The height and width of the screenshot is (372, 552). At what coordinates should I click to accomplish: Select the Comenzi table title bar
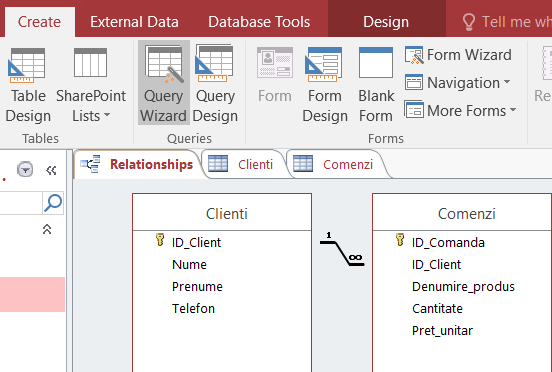pos(462,213)
